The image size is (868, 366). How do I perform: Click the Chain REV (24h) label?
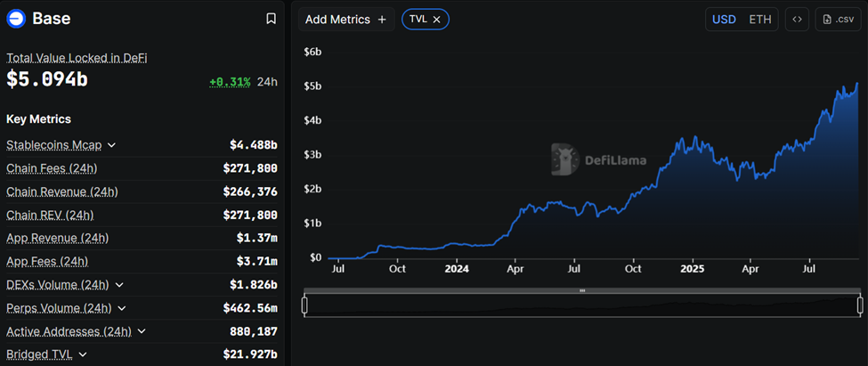tap(50, 215)
